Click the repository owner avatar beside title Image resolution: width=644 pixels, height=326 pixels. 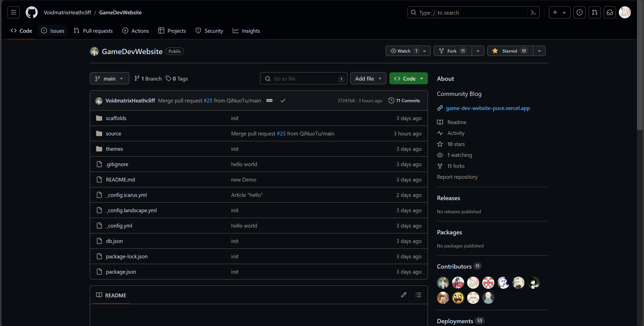94,51
